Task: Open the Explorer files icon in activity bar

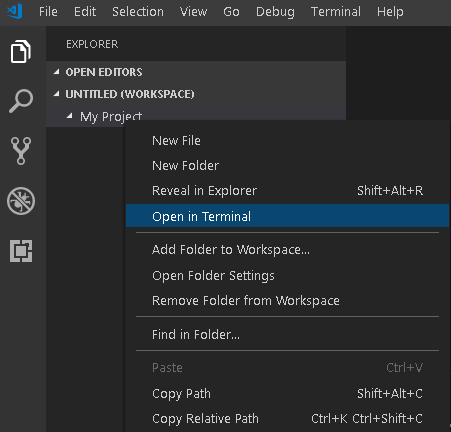Action: 21,51
